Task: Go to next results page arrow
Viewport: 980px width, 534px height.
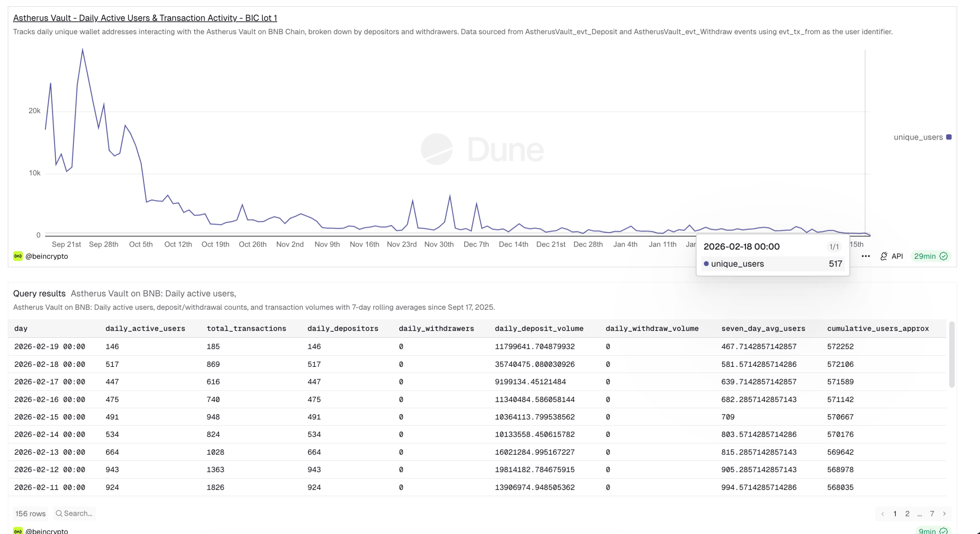Action: 944,514
